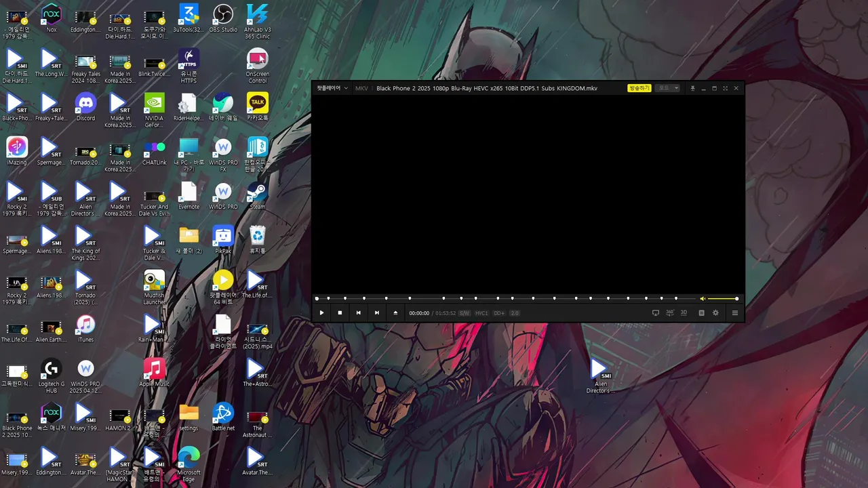The image size is (868, 488).
Task: Stop playback in PotPlayer
Action: pyautogui.click(x=340, y=313)
